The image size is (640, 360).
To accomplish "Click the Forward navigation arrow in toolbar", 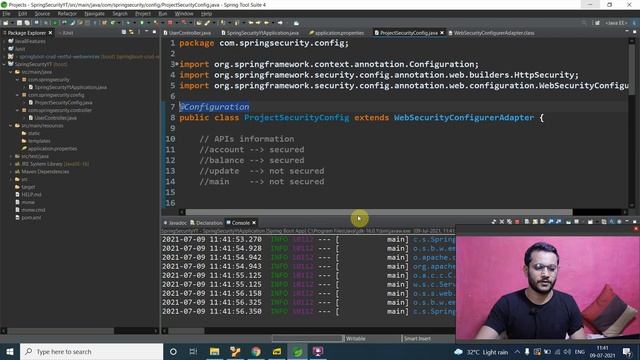I will coord(280,23).
